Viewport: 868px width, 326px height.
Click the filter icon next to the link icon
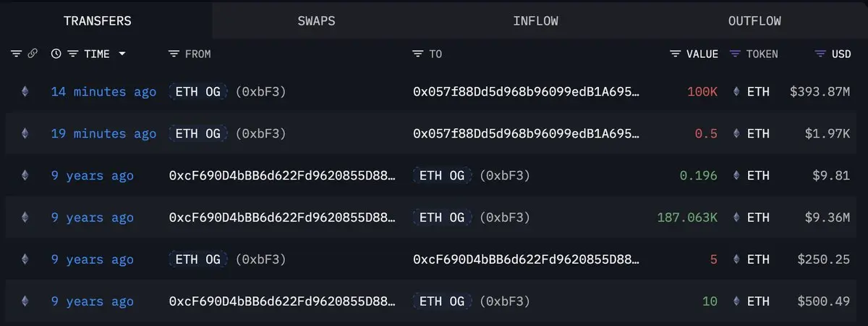(17, 54)
